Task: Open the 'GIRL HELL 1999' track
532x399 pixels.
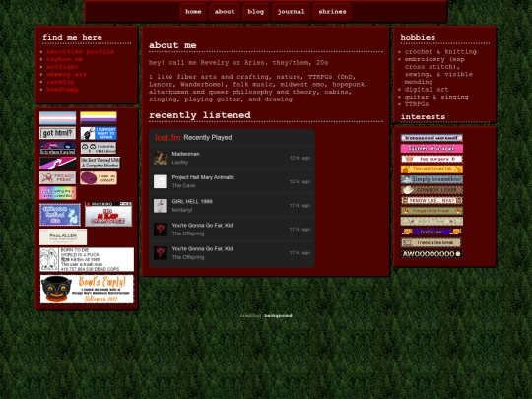Action: 192,202
